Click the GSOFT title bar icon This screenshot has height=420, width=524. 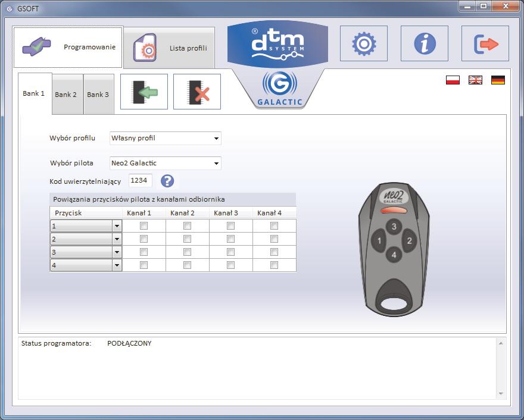[x=10, y=9]
